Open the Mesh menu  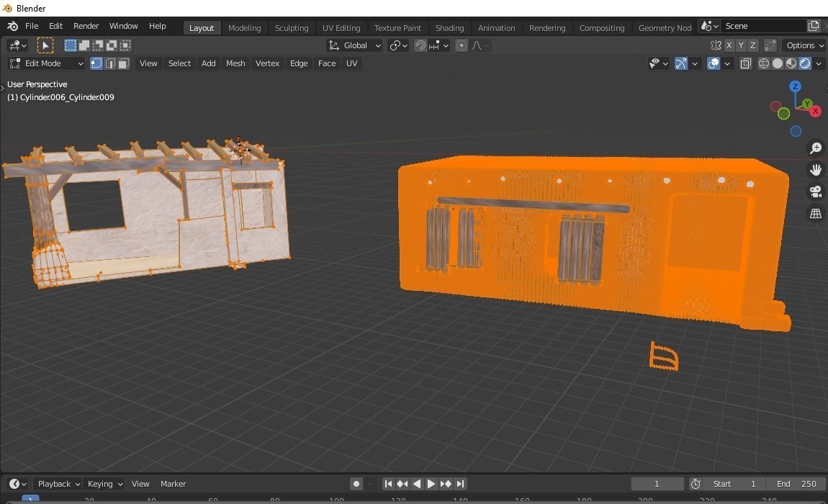[x=235, y=63]
